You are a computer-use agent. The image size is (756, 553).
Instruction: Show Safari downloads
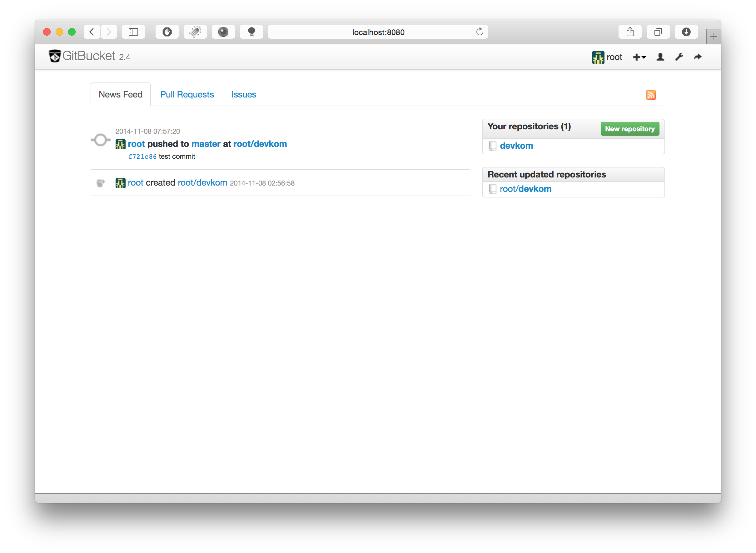click(686, 32)
